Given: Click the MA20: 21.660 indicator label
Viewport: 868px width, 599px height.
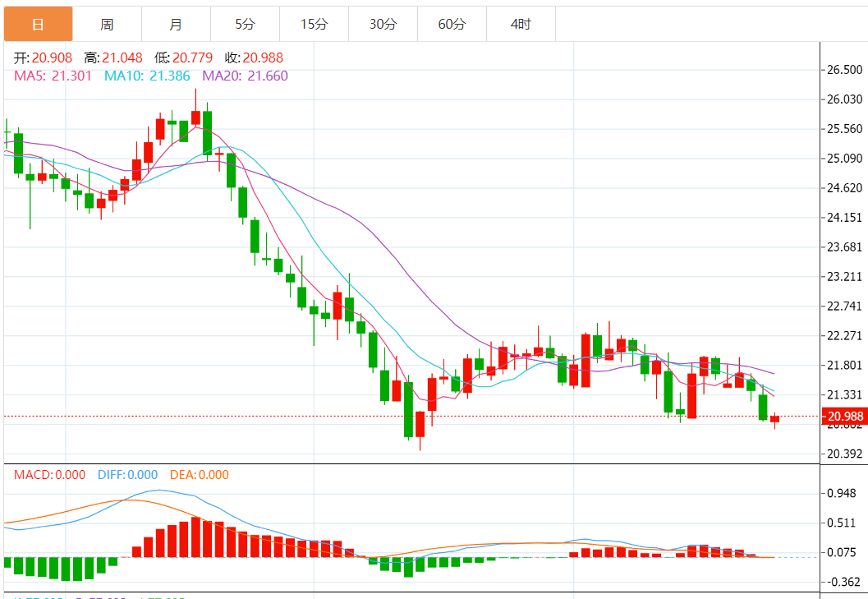Looking at the screenshot, I should pyautogui.click(x=245, y=76).
